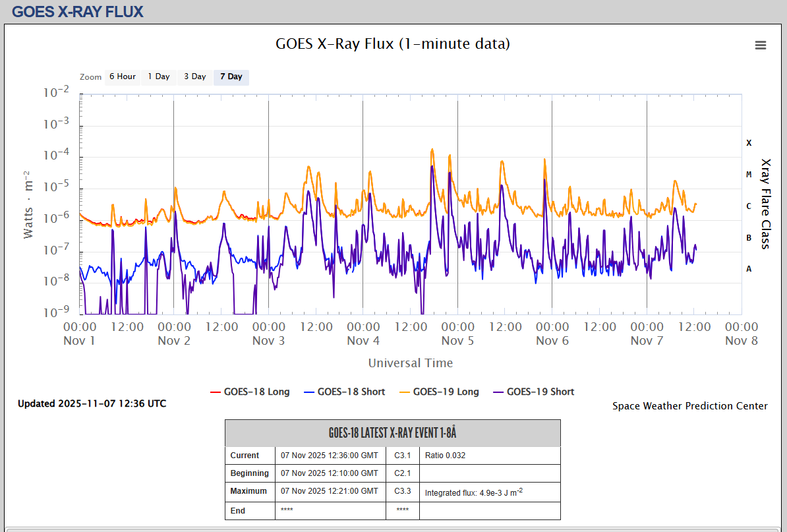This screenshot has width=787, height=532.
Task: Hide the GOES-18 Short series
Action: (x=351, y=392)
